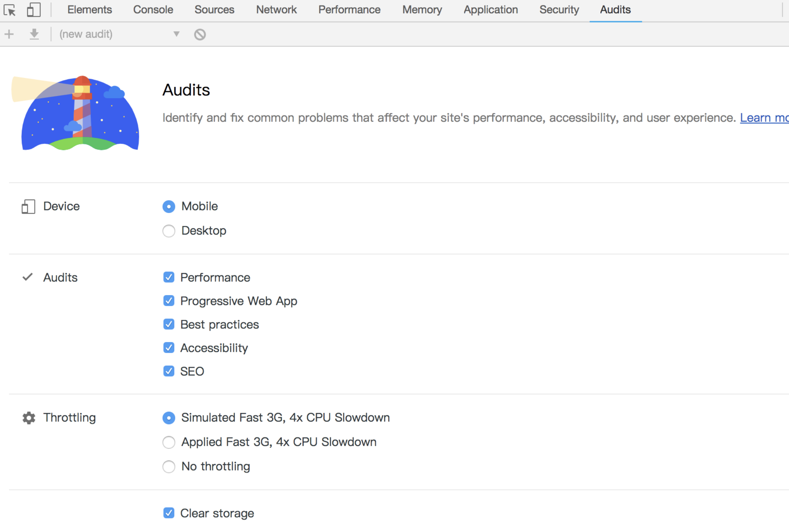The height and width of the screenshot is (532, 789).
Task: Select No throttling radio option
Action: click(169, 467)
